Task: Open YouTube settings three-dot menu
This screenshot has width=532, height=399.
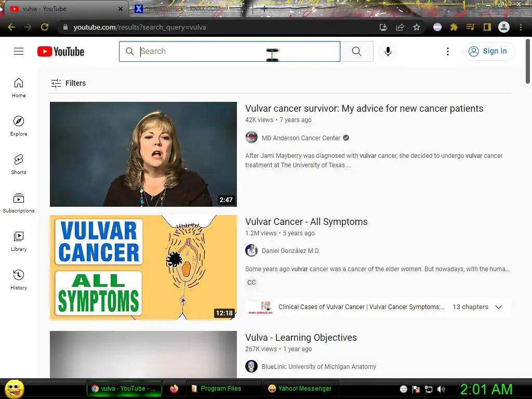Action: tap(447, 51)
